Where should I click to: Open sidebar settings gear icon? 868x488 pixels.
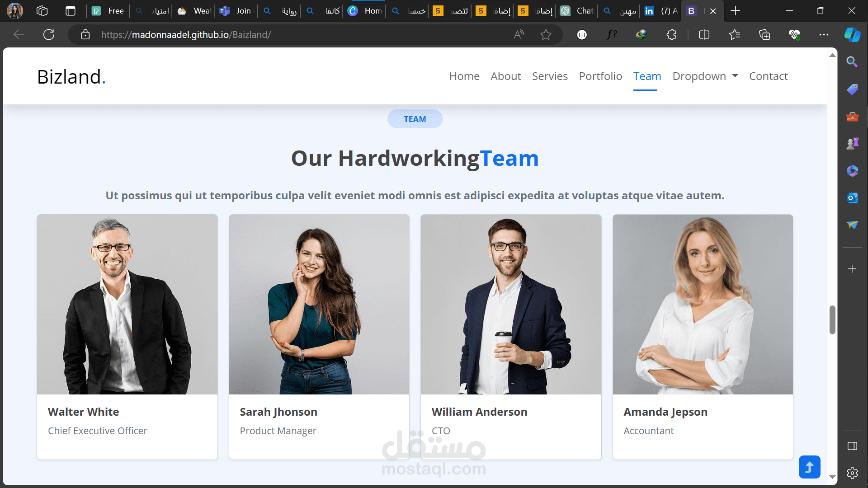click(852, 473)
